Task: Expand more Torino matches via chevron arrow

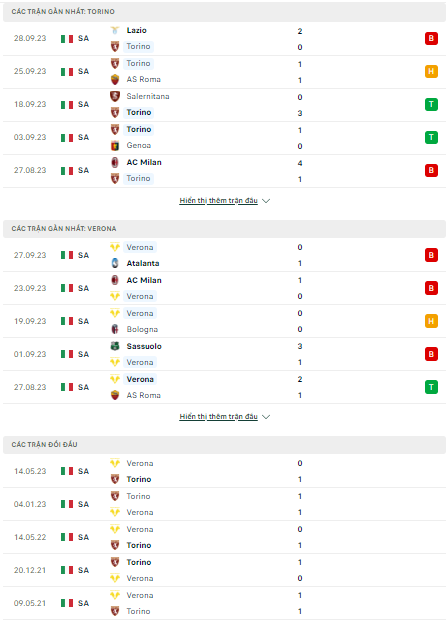Action: [x=266, y=201]
